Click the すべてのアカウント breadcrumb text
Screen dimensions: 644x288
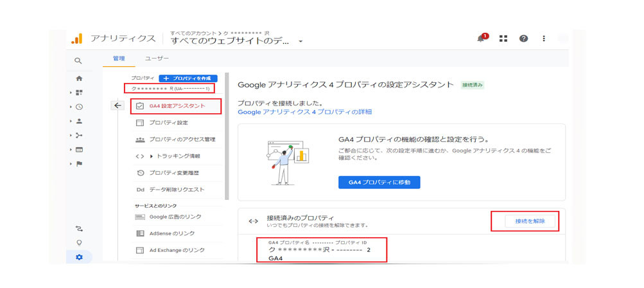(x=193, y=33)
